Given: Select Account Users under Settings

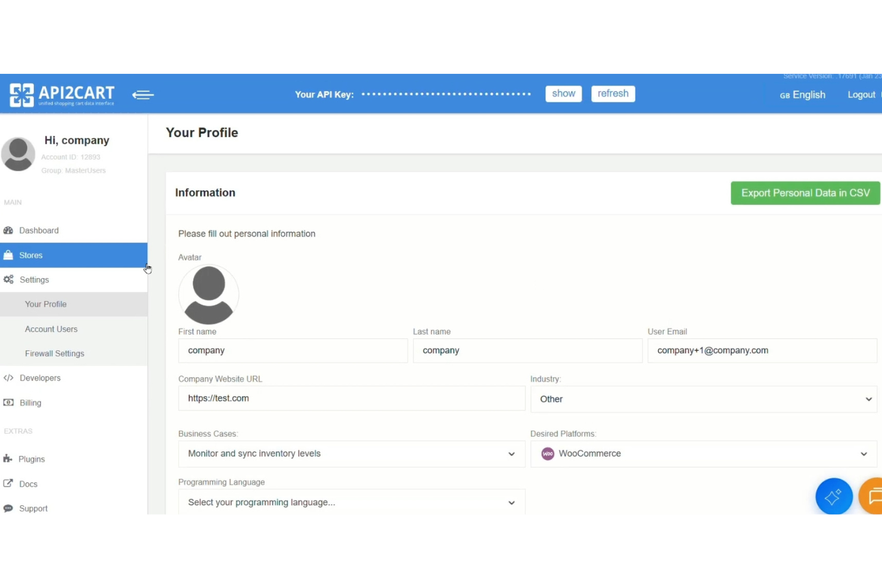Looking at the screenshot, I should [x=51, y=329].
